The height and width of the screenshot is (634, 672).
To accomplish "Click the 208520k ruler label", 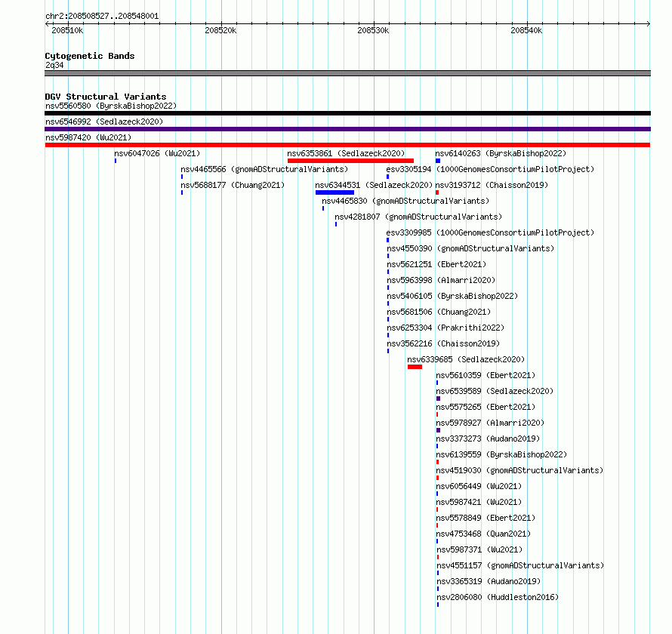I will [220, 30].
